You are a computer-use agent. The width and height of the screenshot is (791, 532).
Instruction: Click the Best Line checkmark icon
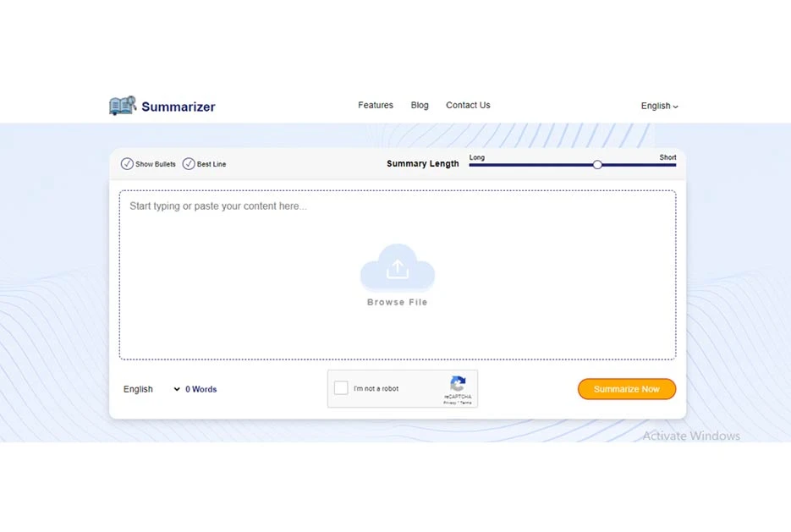coord(190,163)
